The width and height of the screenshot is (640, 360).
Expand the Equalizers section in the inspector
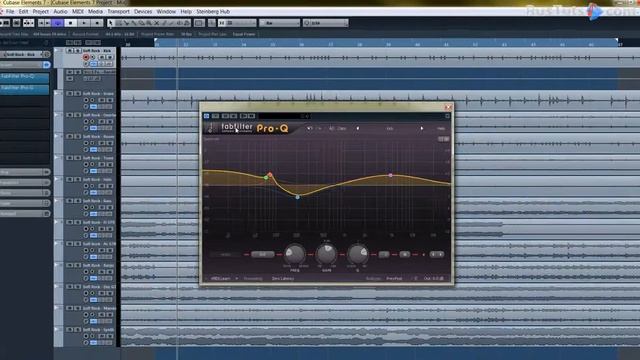coord(24,182)
